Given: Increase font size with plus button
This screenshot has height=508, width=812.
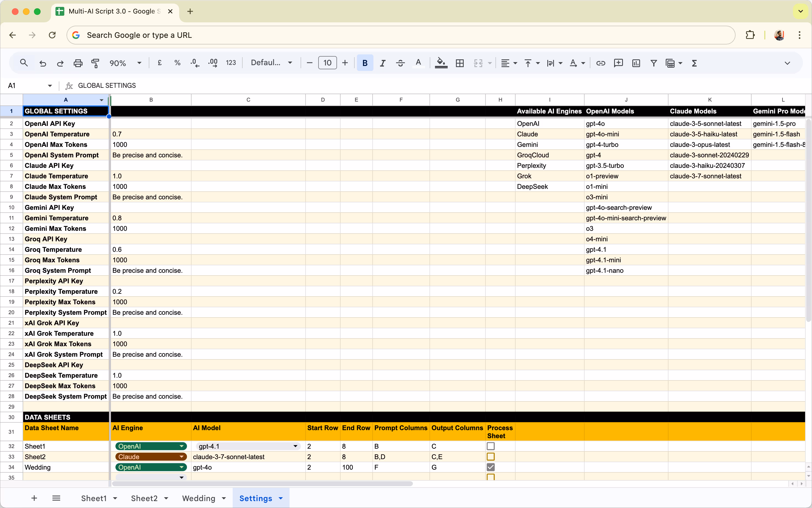Looking at the screenshot, I should click(345, 63).
